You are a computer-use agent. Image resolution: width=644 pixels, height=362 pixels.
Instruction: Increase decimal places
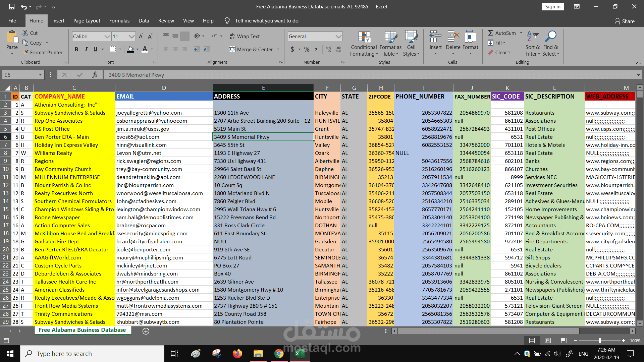pos(329,49)
